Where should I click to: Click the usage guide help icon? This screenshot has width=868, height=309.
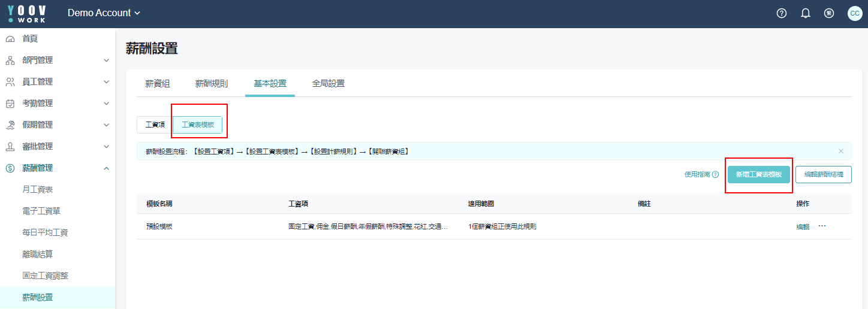tap(715, 175)
